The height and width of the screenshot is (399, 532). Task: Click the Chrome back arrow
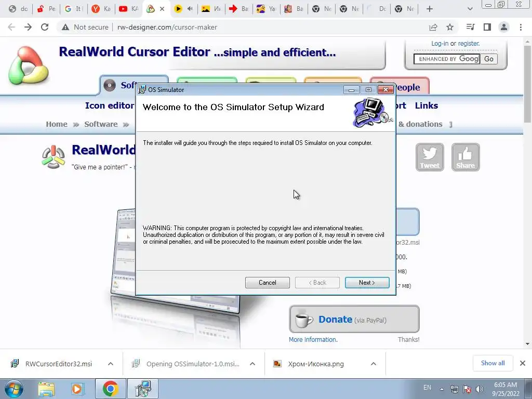coord(11,27)
